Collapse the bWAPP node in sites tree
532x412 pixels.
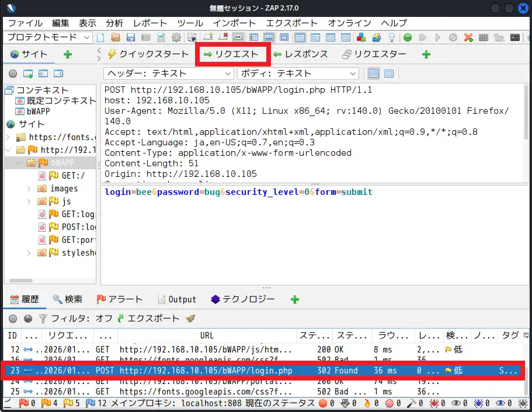(x=18, y=163)
